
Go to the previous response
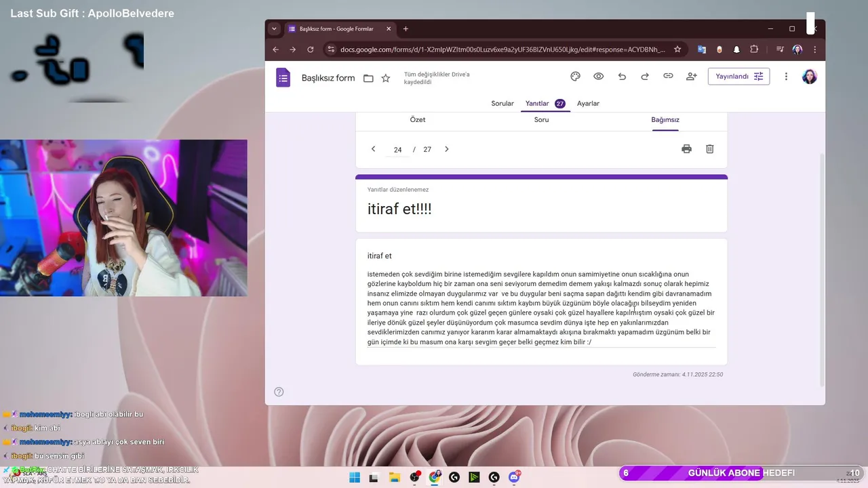(373, 149)
